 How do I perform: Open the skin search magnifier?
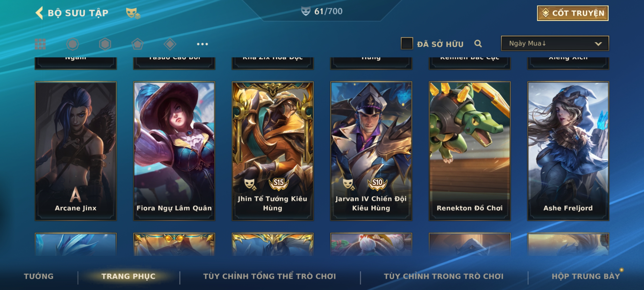pyautogui.click(x=478, y=44)
